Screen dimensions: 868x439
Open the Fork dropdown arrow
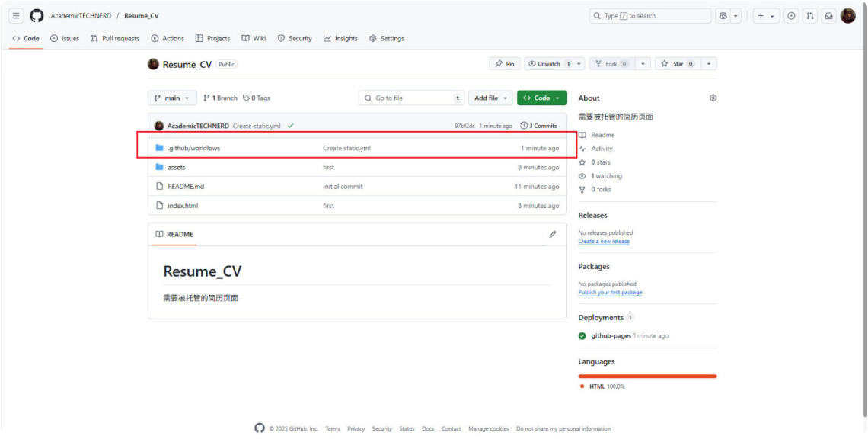coord(643,64)
